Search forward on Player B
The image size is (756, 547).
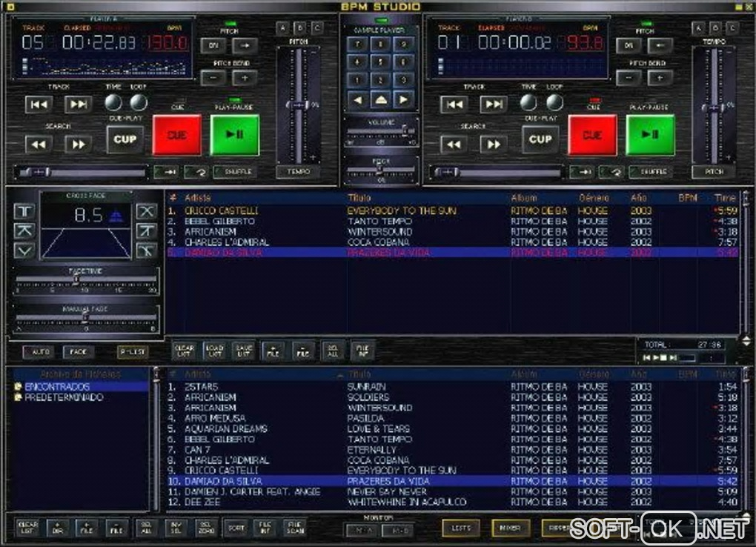pos(494,145)
